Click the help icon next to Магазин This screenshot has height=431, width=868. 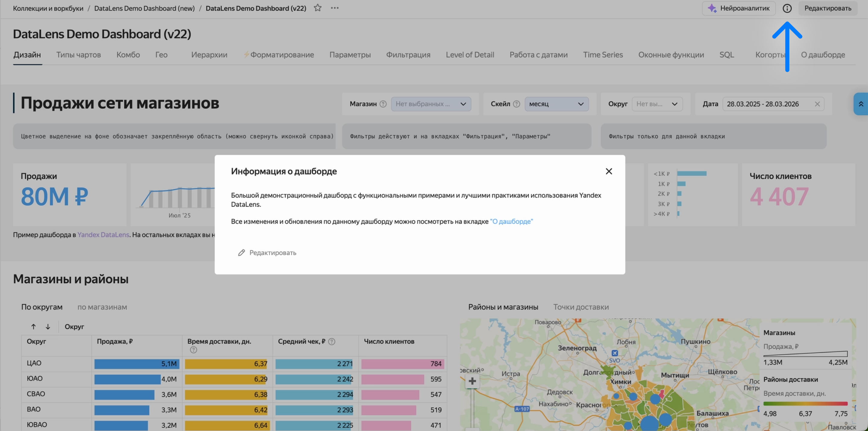click(383, 104)
